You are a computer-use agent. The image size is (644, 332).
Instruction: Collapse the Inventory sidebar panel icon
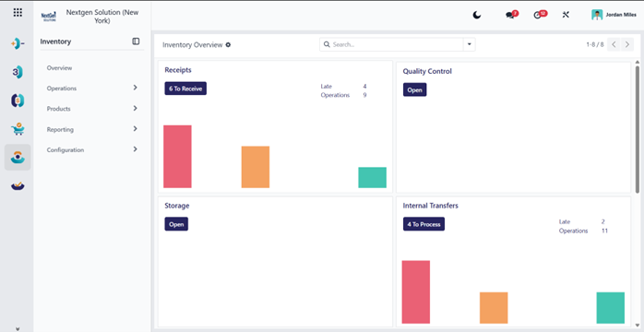pos(136,41)
